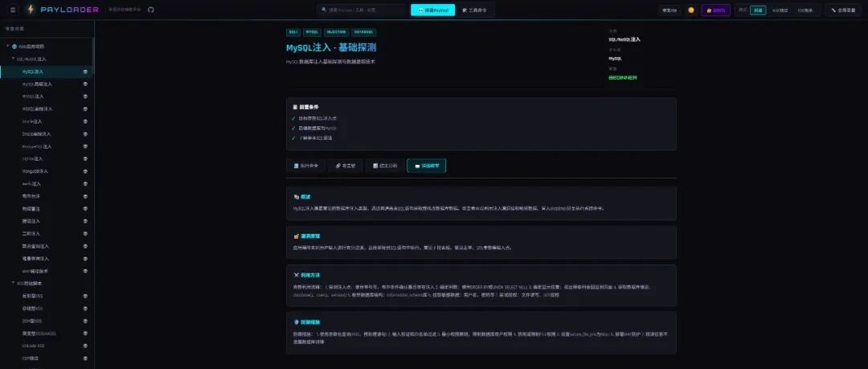
Task: Click the sidebar vertical scrollbar
Action: click(x=93, y=55)
